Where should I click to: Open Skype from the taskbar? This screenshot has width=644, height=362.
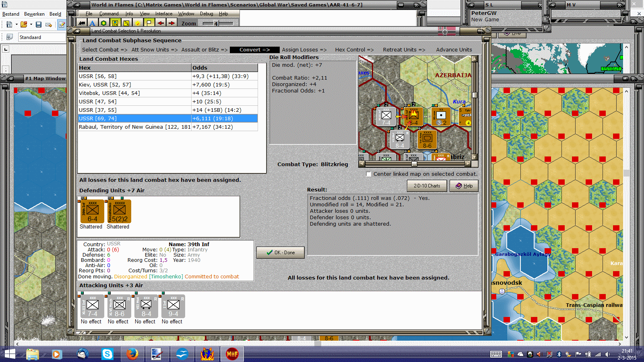tap(107, 354)
